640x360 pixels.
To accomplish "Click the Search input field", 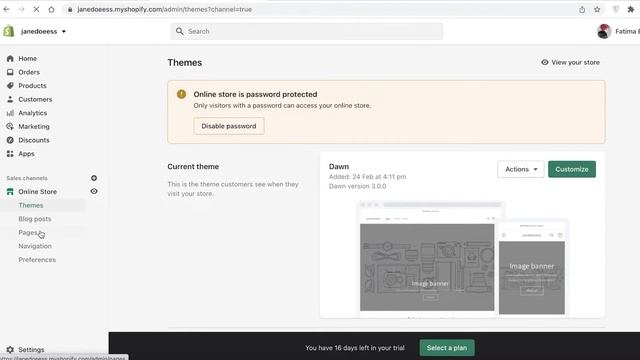I will [x=307, y=31].
